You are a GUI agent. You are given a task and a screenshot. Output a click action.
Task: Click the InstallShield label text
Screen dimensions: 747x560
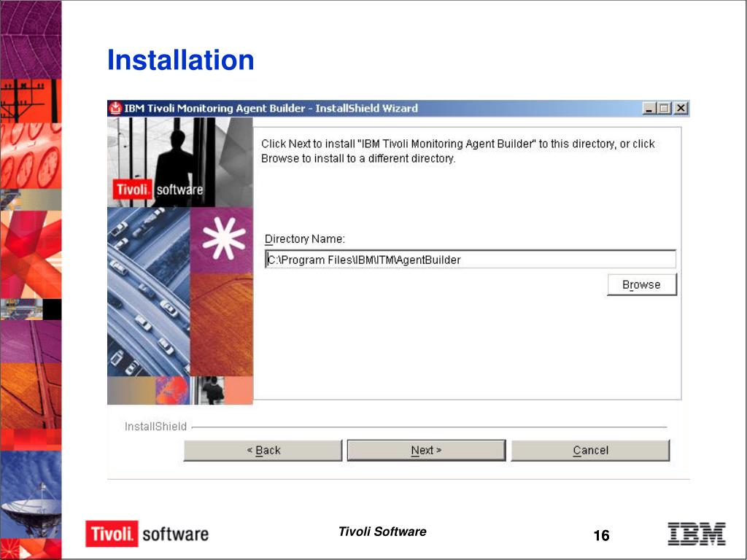pyautogui.click(x=156, y=427)
